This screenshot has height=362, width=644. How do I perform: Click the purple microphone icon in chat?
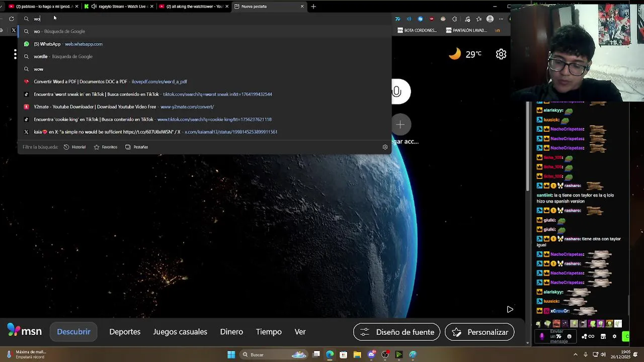542,336
